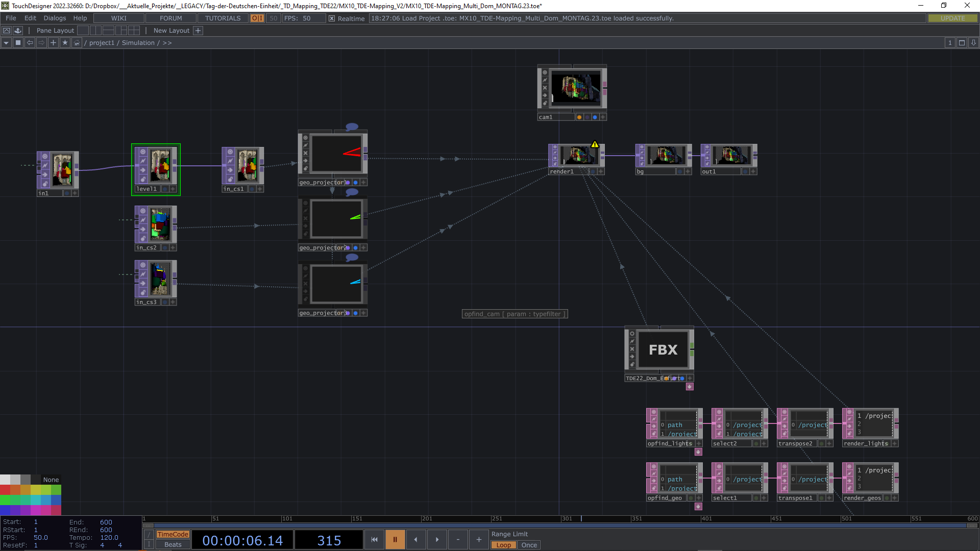Step one frame backward

(x=415, y=539)
